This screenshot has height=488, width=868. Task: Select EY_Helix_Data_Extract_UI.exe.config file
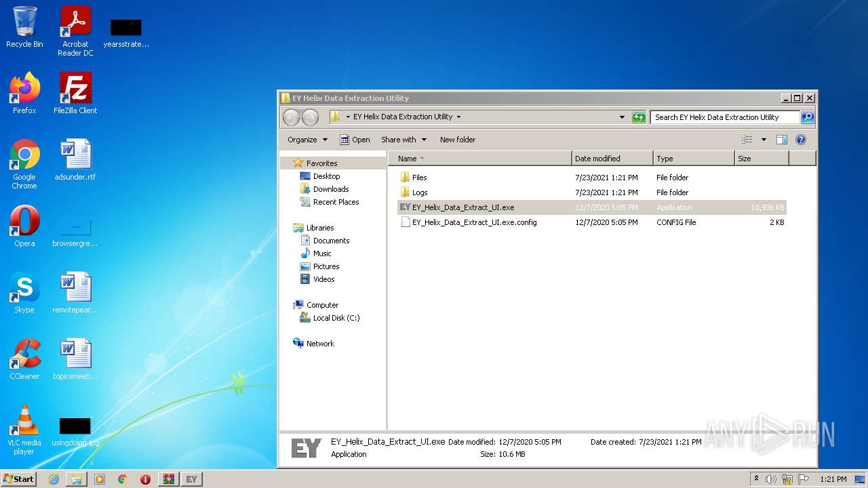click(592, 222)
